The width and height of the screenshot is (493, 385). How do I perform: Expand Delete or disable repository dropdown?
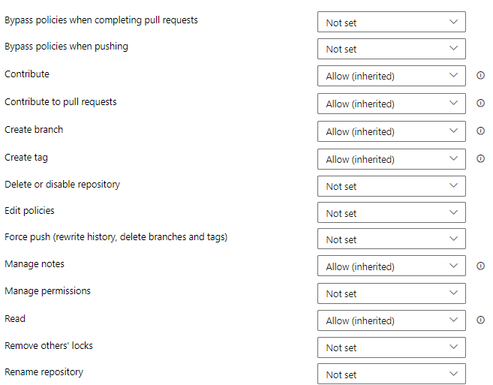click(x=391, y=186)
